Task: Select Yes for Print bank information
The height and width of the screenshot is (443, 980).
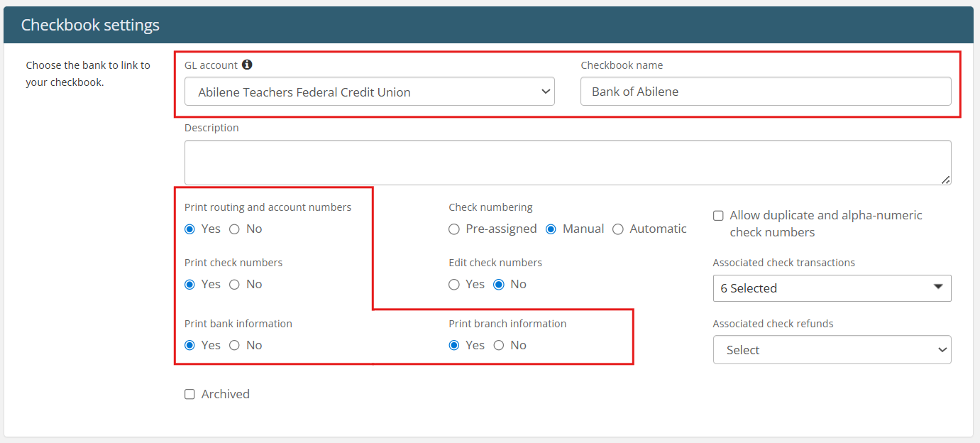Action: tap(189, 346)
